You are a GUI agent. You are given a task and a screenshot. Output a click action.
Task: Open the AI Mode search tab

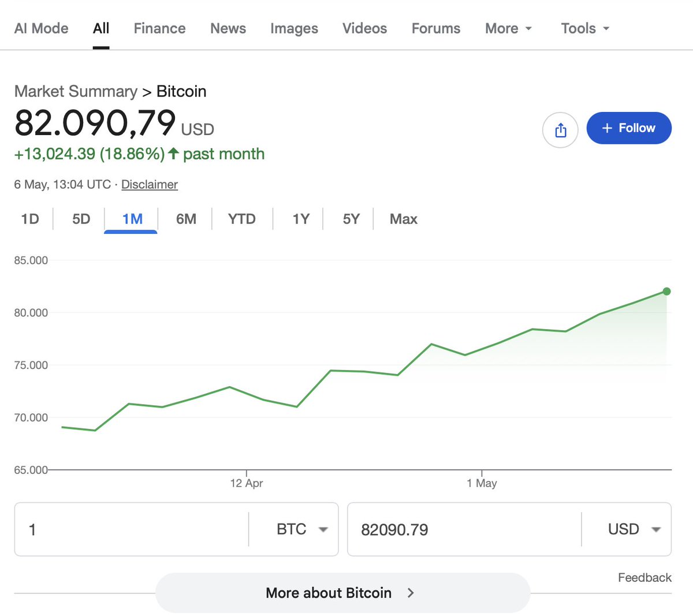(41, 28)
